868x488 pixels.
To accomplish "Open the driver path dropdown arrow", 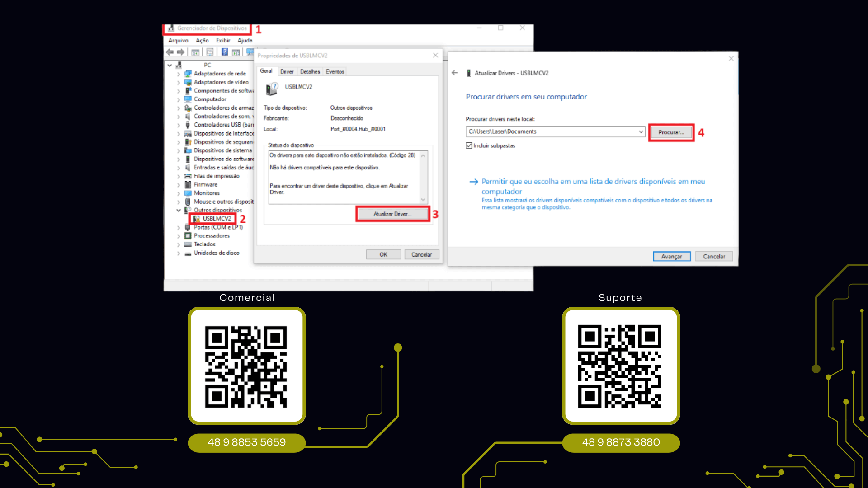I will (x=641, y=132).
